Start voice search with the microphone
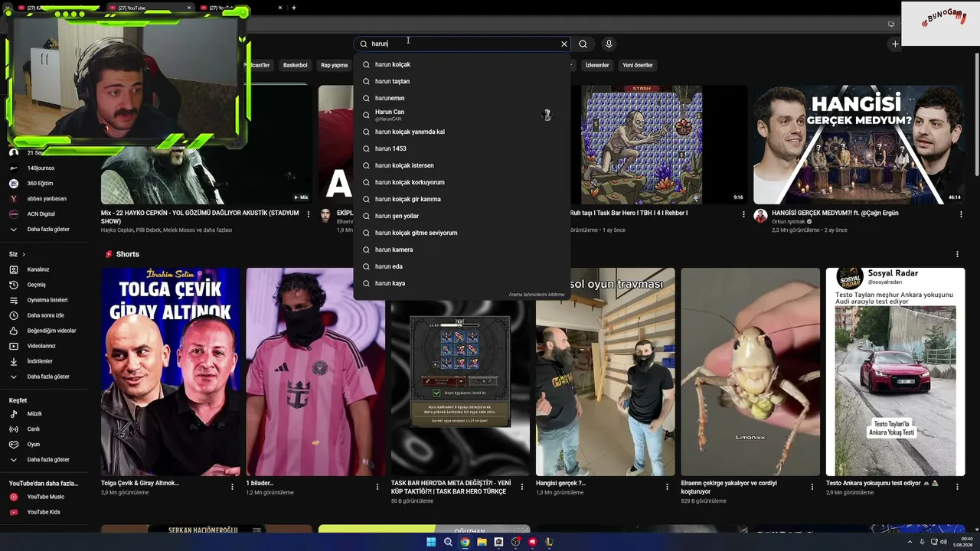Image resolution: width=980 pixels, height=551 pixels. [609, 44]
